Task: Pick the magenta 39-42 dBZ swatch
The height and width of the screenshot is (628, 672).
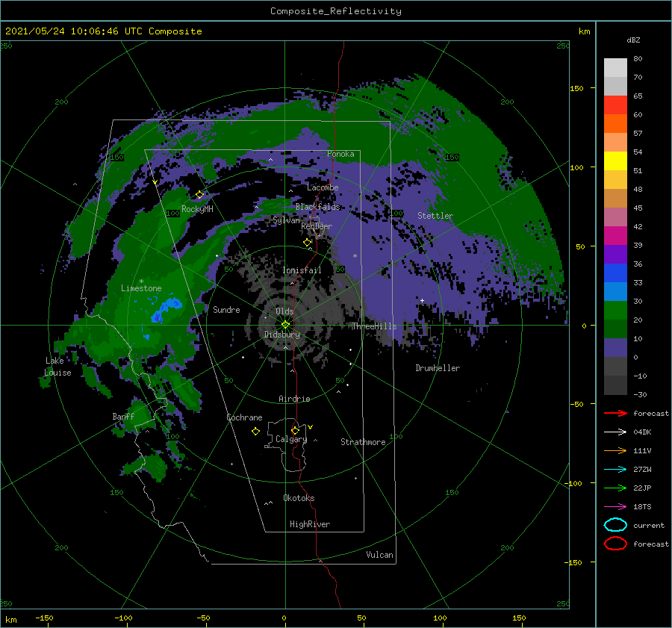Action: click(x=615, y=236)
